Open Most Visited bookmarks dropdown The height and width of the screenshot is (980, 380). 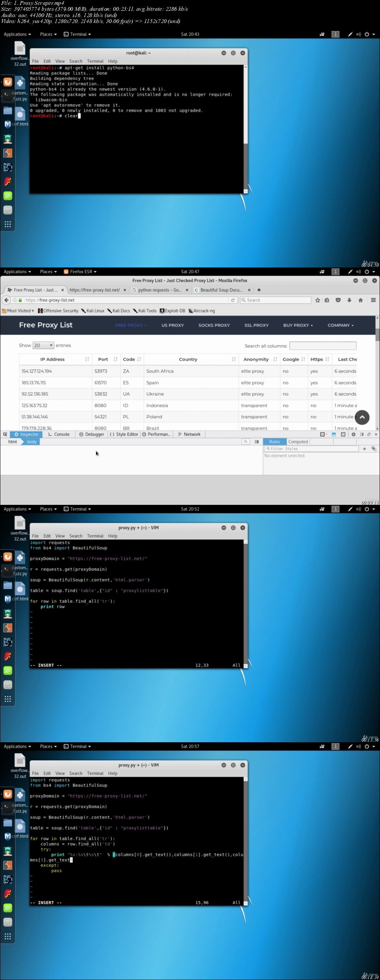point(18,311)
